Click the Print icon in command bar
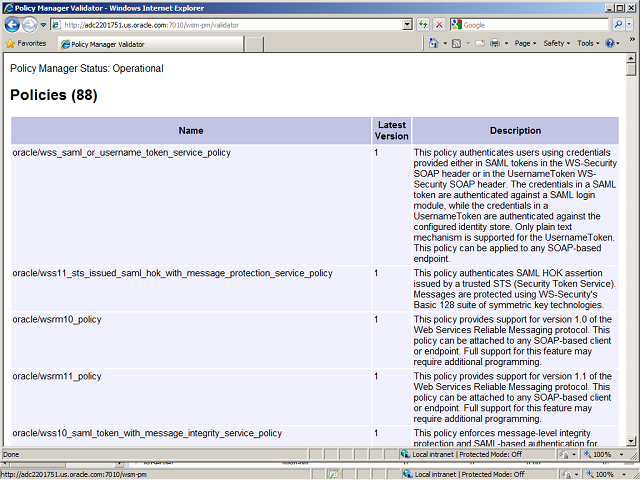Viewport: 640px width, 480px height. pos(495,44)
